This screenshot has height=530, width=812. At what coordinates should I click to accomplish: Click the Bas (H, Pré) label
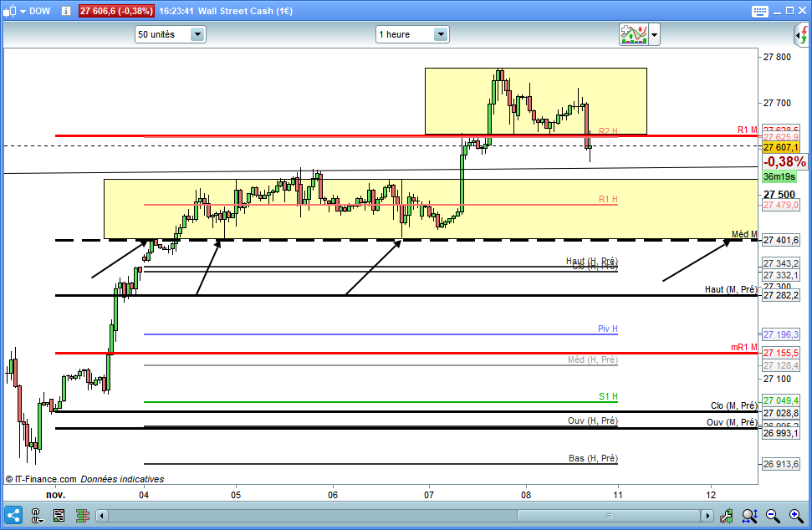coord(593,459)
